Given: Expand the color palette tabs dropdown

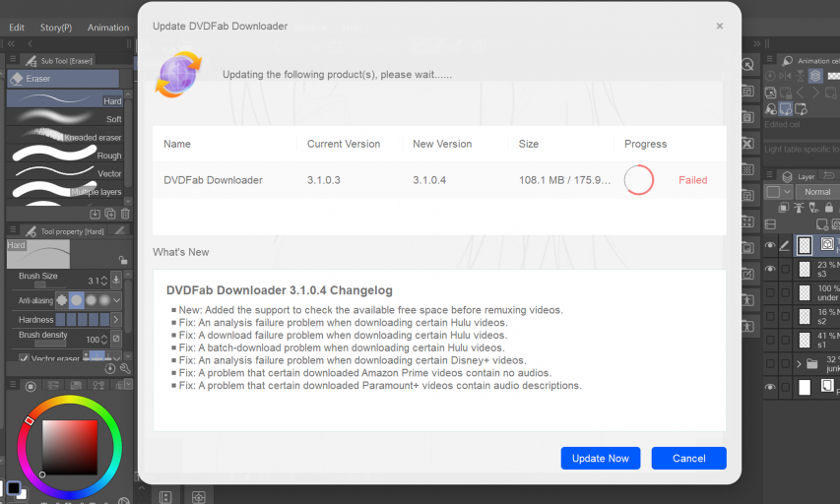Looking at the screenshot, I should coord(128,385).
